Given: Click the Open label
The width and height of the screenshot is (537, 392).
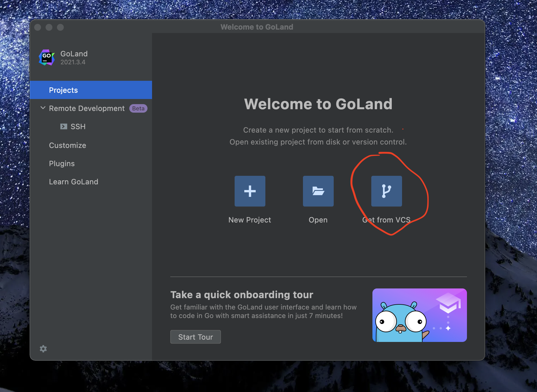Looking at the screenshot, I should pyautogui.click(x=318, y=220).
